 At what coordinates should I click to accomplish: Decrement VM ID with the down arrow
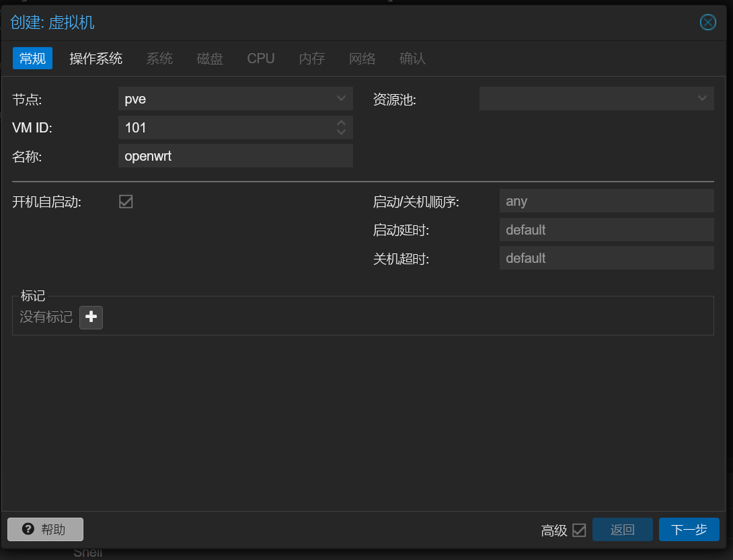pyautogui.click(x=341, y=131)
